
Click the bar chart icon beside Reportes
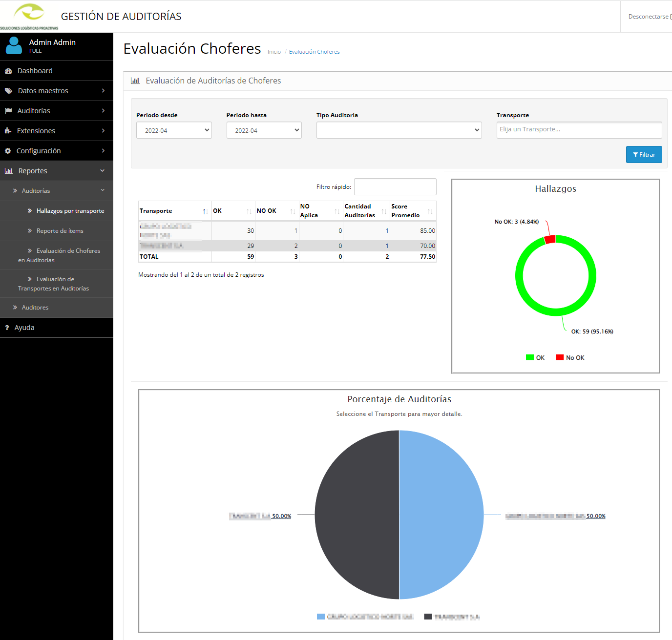coord(8,171)
